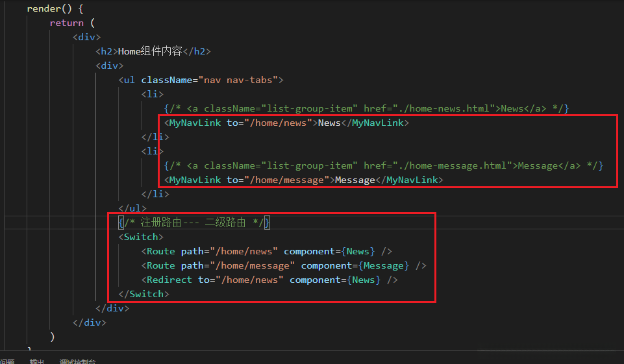Click the comment 注册路由--- 二级路由

(x=193, y=223)
